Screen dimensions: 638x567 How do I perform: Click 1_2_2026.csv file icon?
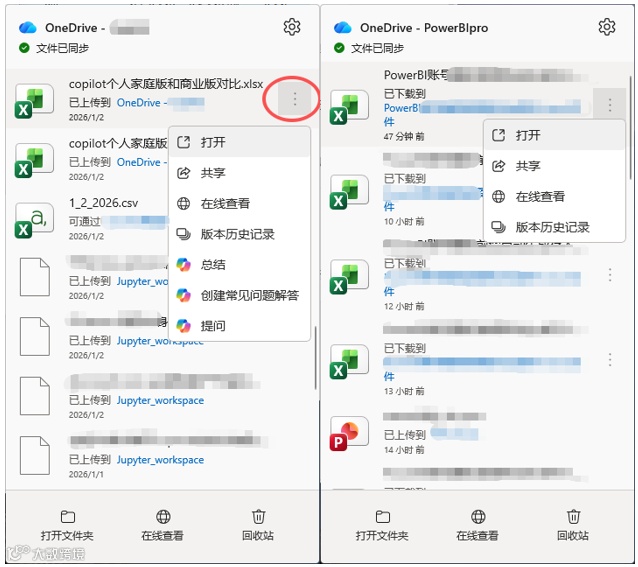[x=34, y=220]
